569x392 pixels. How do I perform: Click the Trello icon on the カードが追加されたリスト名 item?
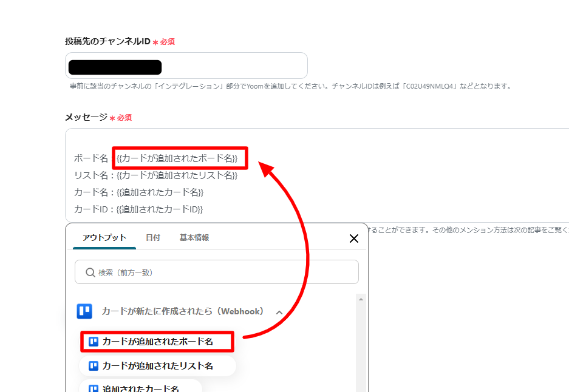[x=94, y=366]
